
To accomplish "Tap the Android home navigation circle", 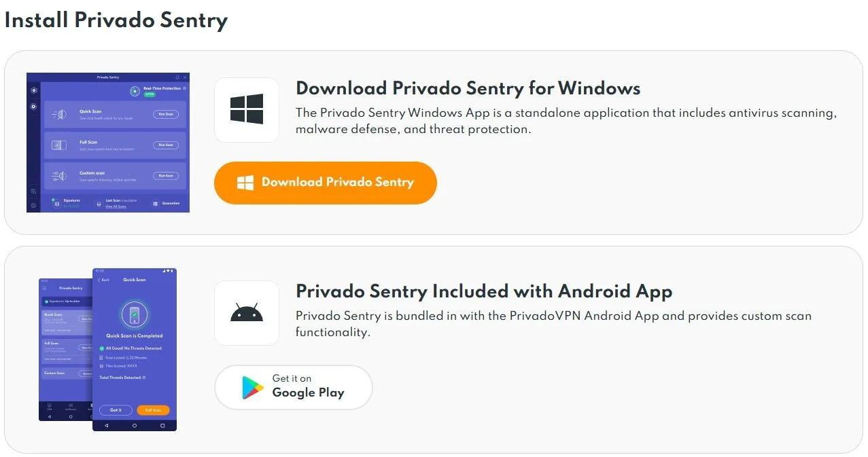I will coord(135,424).
